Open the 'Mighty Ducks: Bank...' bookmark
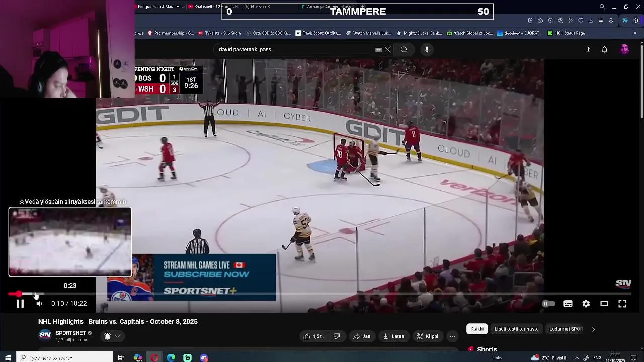 click(x=419, y=33)
